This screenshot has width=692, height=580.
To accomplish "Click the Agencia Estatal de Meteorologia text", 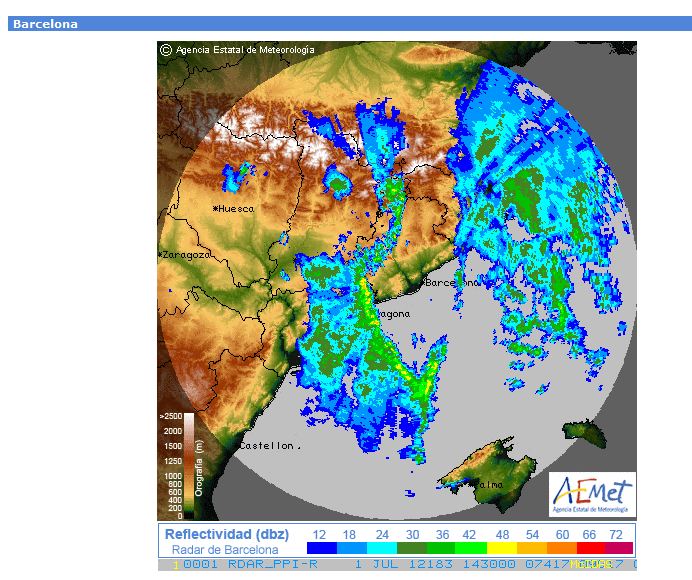I will click(x=245, y=49).
